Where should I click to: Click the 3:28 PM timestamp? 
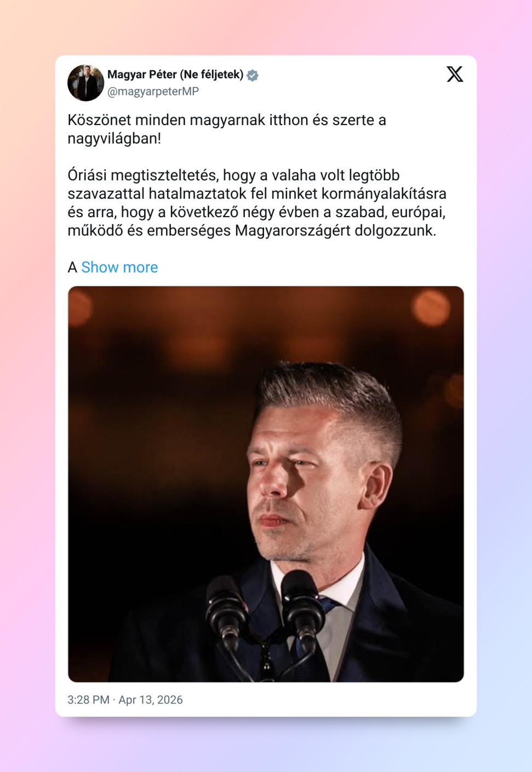click(88, 700)
